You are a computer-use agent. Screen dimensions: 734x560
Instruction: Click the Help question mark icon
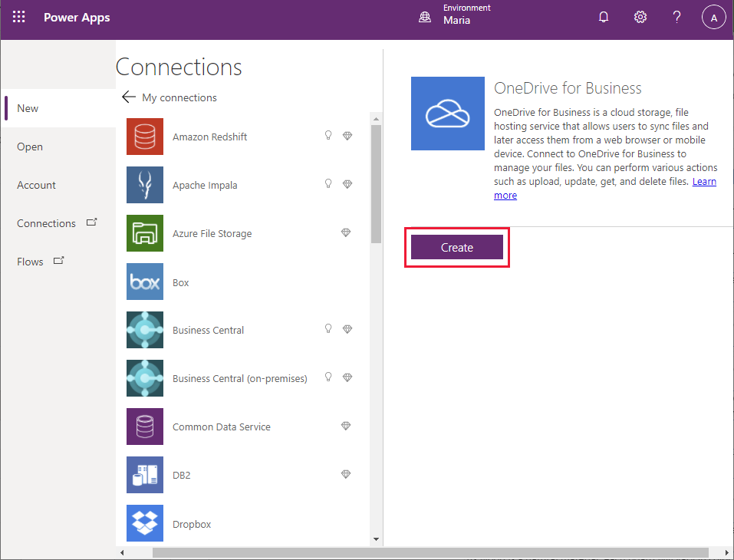point(676,16)
